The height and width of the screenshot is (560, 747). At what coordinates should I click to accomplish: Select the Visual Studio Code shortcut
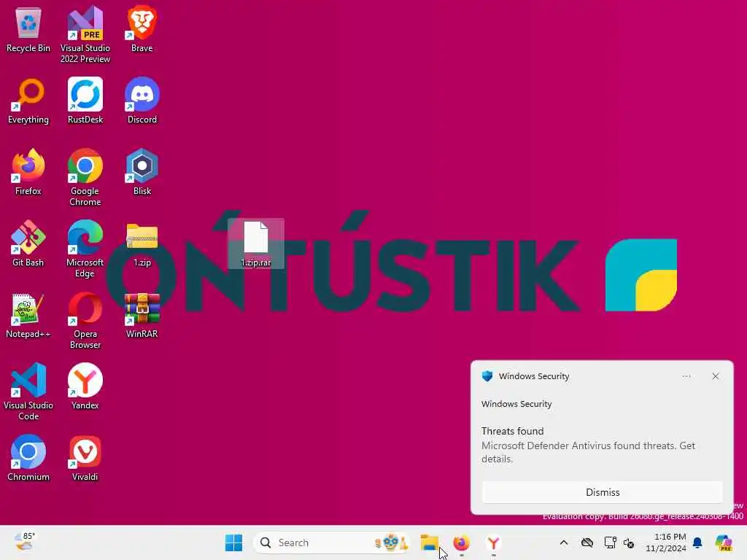pos(28,392)
